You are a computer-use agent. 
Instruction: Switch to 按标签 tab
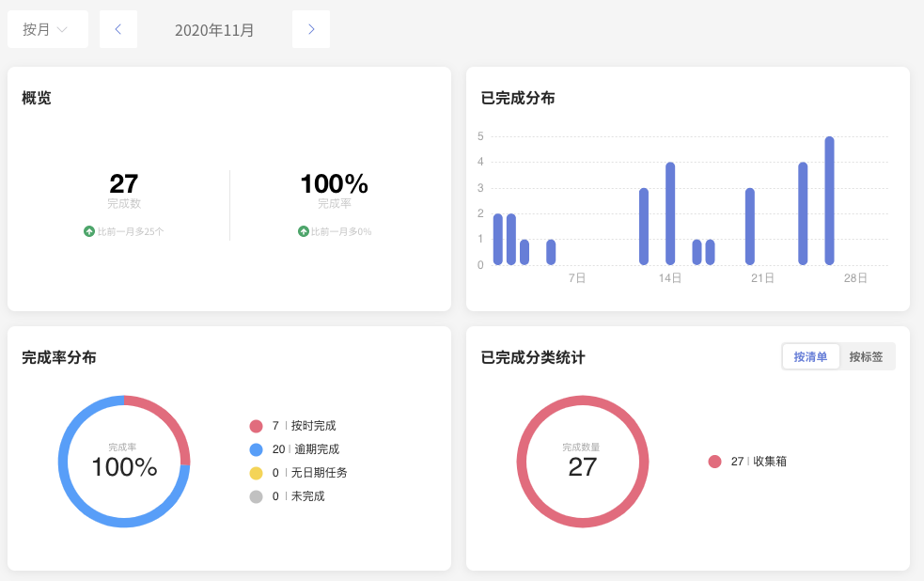[867, 356]
